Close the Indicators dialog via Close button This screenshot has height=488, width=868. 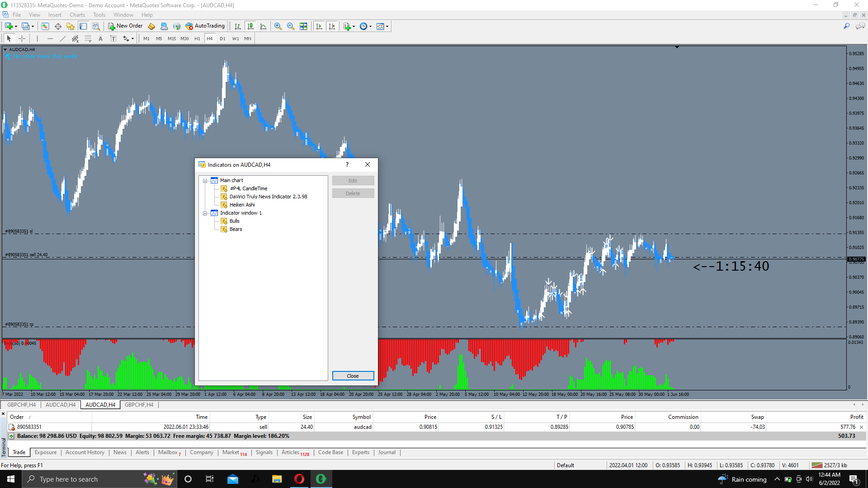(x=353, y=376)
